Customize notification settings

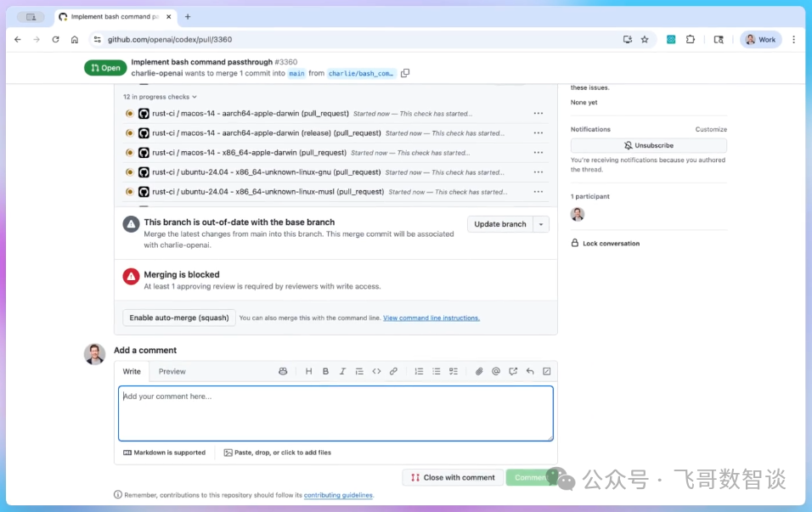click(711, 129)
